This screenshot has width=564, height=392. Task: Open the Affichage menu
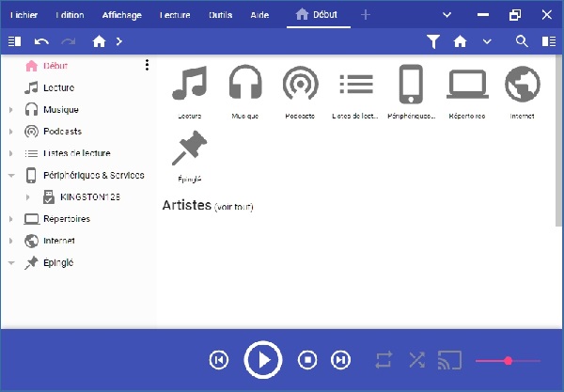[x=122, y=15]
